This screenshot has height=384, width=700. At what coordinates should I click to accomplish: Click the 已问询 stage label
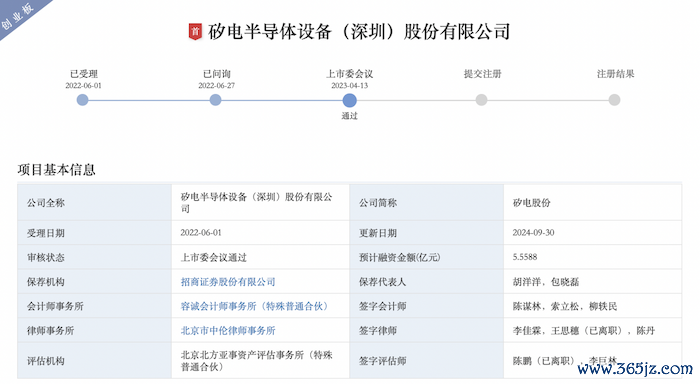coord(217,74)
